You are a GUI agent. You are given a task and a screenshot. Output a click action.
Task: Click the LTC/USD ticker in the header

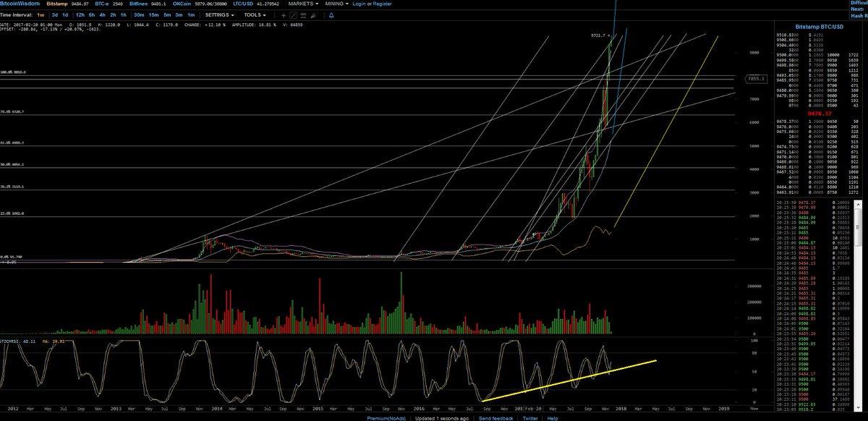coord(242,4)
